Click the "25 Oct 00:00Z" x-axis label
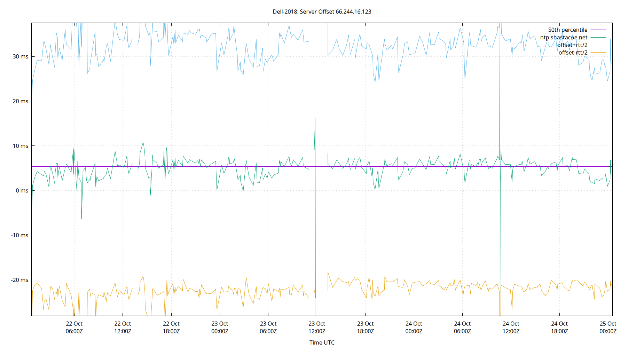 pos(608,327)
